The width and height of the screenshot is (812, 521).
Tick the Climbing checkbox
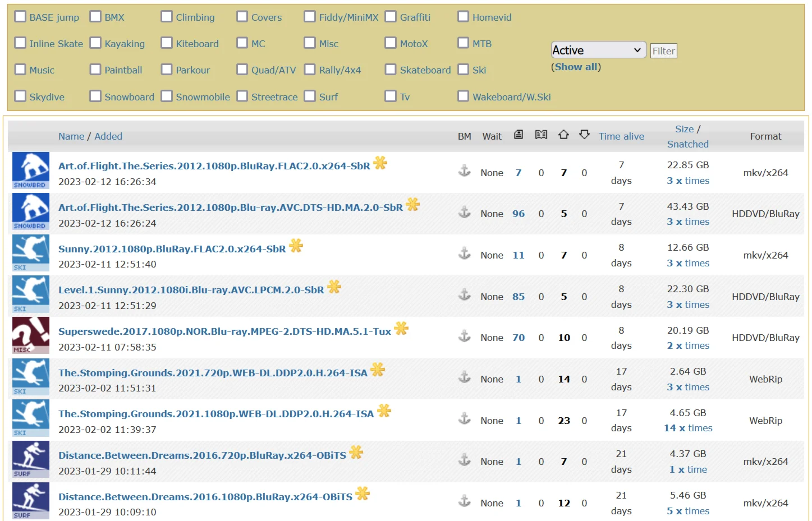[167, 16]
